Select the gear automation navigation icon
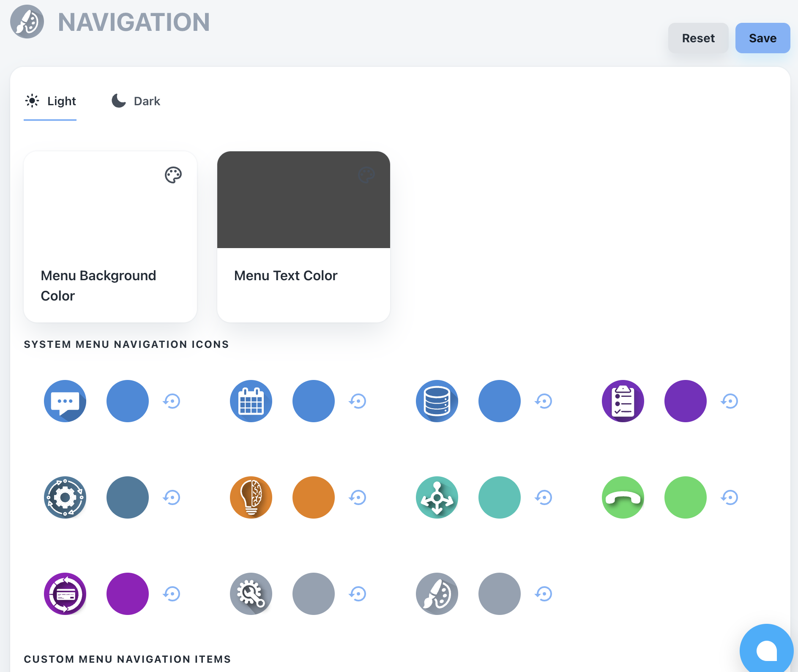 pos(65,497)
